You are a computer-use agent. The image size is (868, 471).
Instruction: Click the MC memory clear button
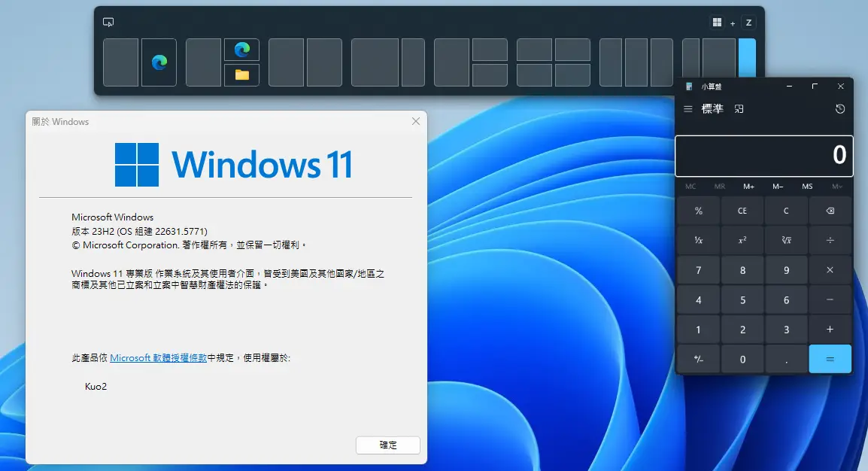[x=690, y=187]
